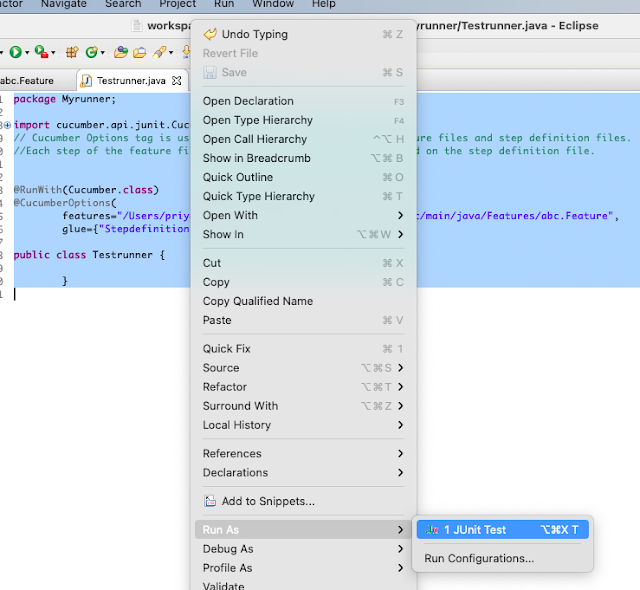The image size is (640, 590).
Task: Click 'public class Testrunner {' code line
Action: click(x=89, y=255)
